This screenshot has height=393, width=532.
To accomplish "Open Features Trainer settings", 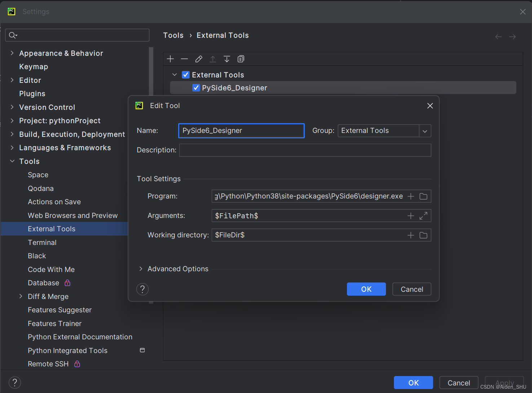I will (x=54, y=323).
